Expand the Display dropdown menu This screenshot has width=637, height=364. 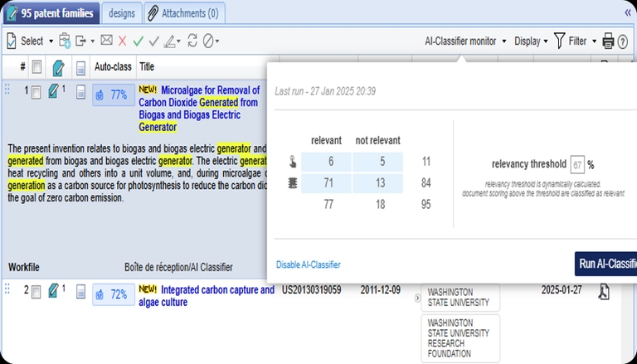(531, 41)
